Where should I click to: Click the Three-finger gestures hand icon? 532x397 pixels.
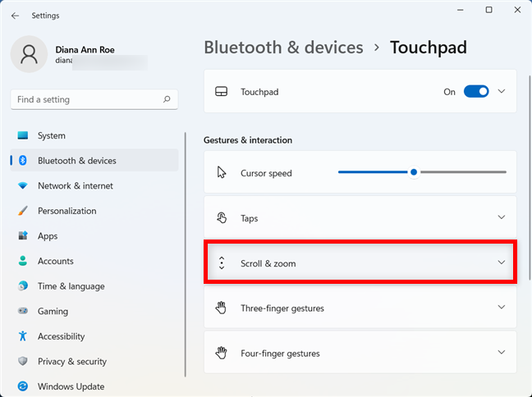click(x=221, y=308)
